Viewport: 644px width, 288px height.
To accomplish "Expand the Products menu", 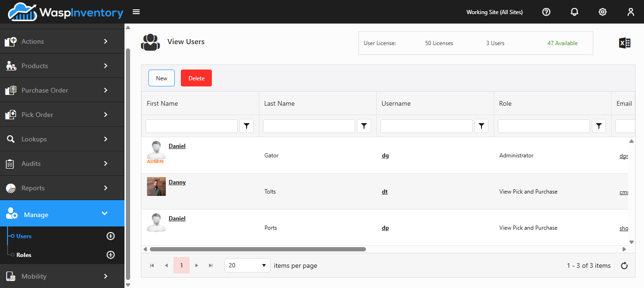I will 62,66.
